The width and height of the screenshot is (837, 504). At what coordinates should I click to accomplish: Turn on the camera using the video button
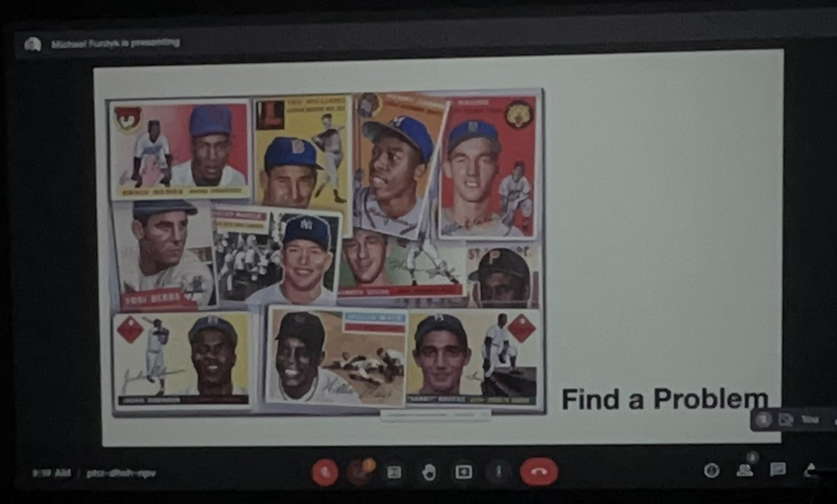coord(360,472)
